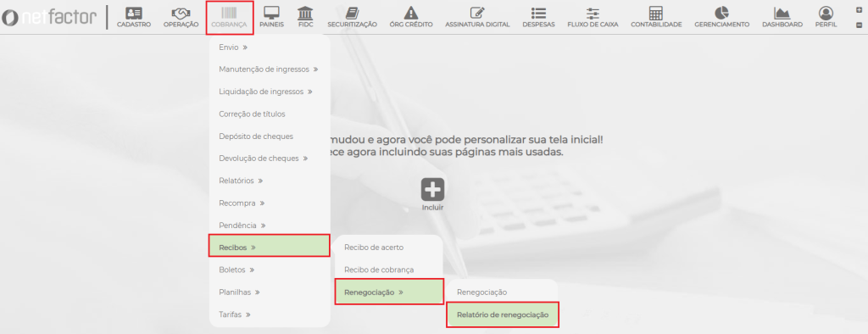
Task: Open the Gerenciamento pie chart icon
Action: coord(722,14)
